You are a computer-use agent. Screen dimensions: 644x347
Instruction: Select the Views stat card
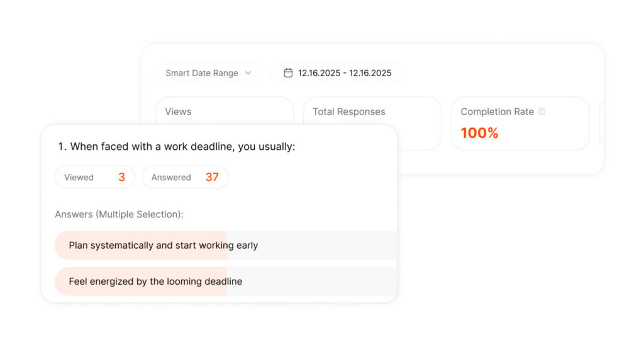pos(224,110)
